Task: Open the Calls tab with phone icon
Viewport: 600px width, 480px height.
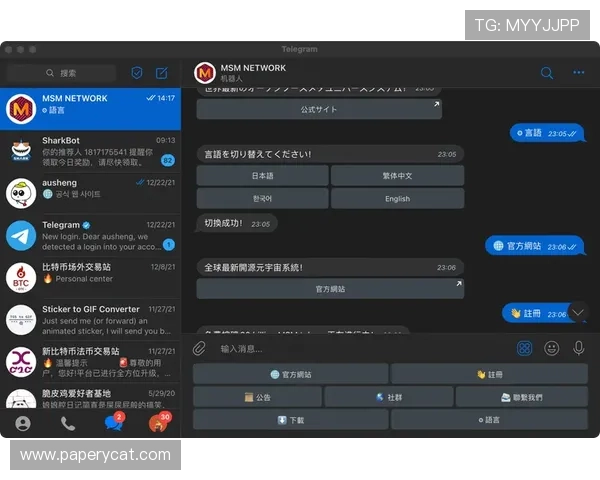Action: pyautogui.click(x=68, y=423)
